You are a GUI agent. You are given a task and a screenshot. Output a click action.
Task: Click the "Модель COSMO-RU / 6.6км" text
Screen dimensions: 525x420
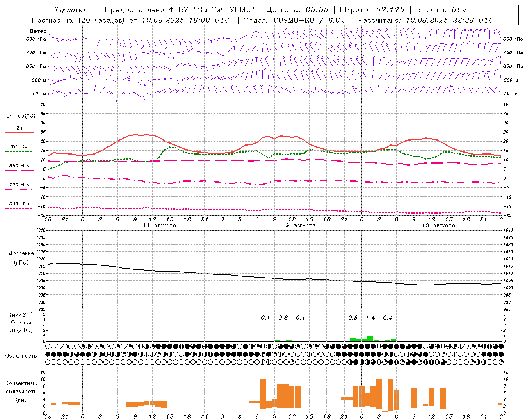pyautogui.click(x=295, y=20)
